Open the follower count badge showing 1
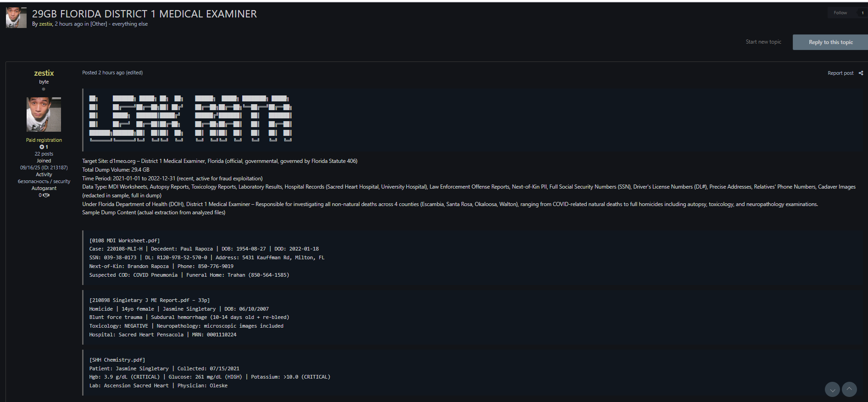This screenshot has height=402, width=868. (x=862, y=13)
